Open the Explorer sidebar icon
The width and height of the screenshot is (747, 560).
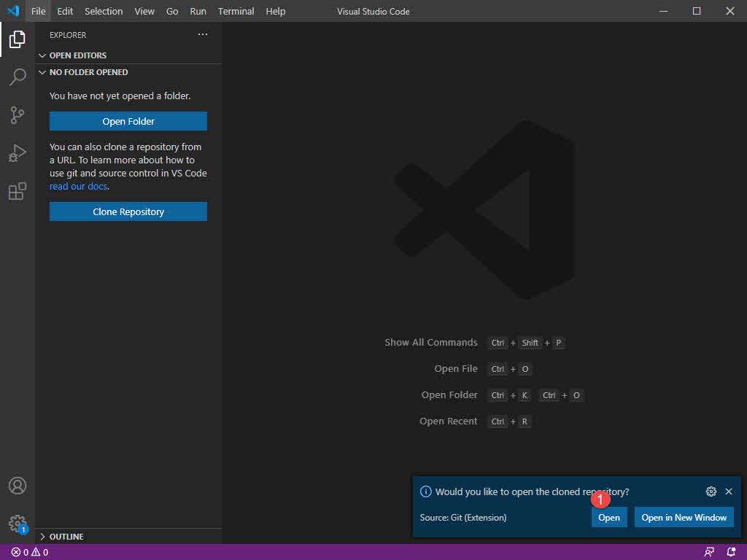click(x=17, y=39)
